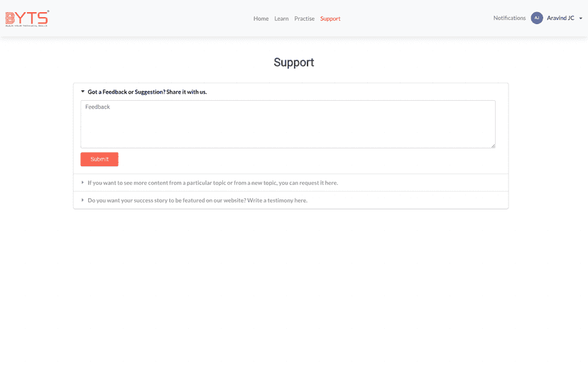Open the user dropdown caret beside Aravind JC
This screenshot has width=588, height=368.
click(x=580, y=18)
